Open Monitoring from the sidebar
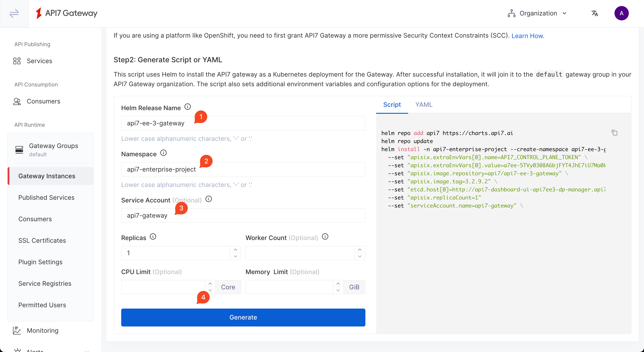Image resolution: width=644 pixels, height=352 pixels. coord(43,331)
